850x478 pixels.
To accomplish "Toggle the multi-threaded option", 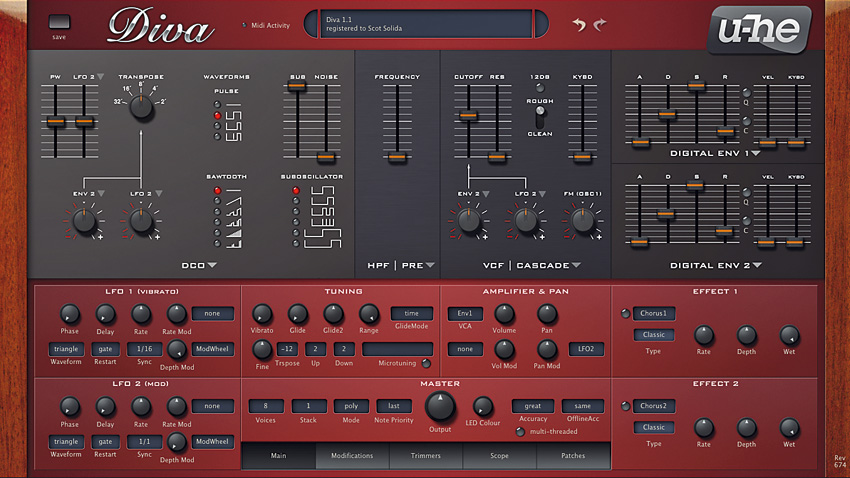I will (x=520, y=432).
